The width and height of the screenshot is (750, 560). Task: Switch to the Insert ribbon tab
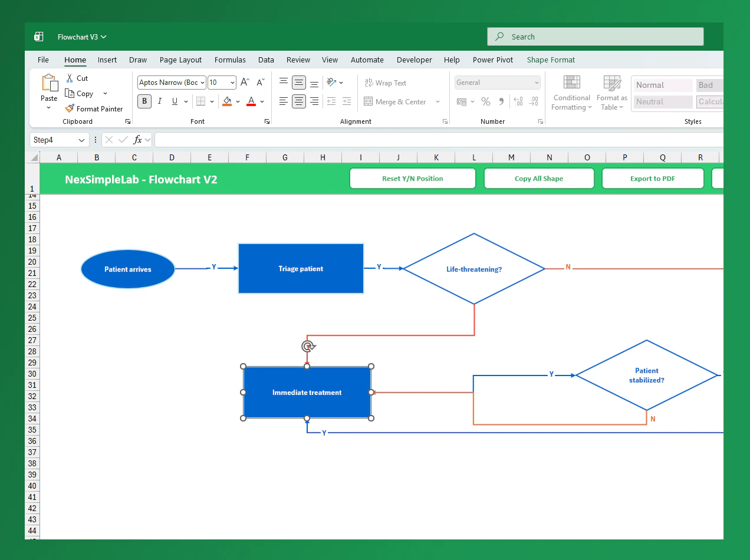point(107,60)
